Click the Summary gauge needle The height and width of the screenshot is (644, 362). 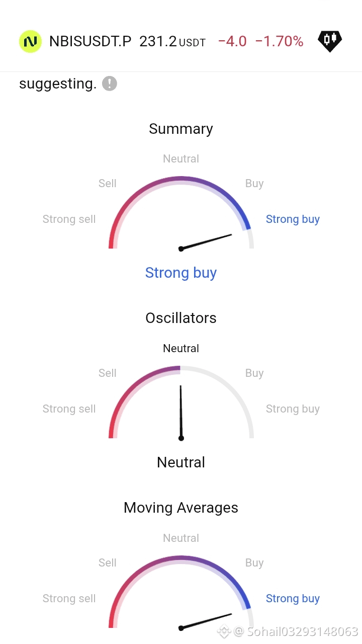click(206, 242)
